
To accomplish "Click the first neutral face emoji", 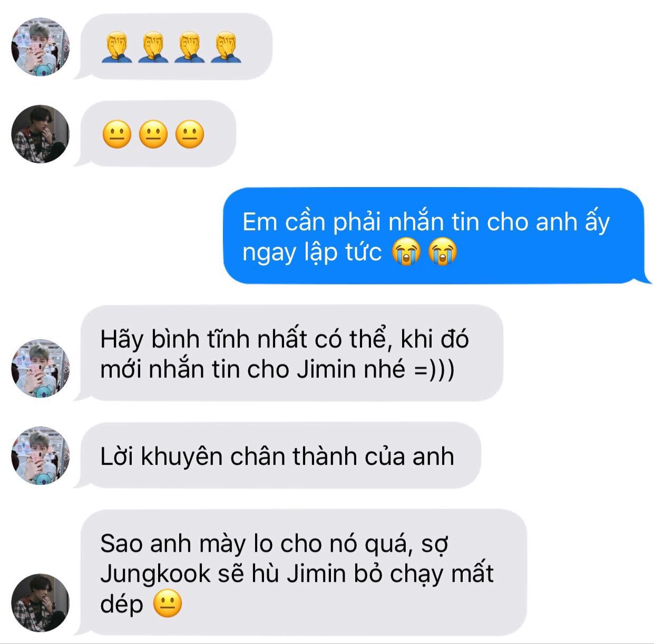I will pyautogui.click(x=116, y=134).
